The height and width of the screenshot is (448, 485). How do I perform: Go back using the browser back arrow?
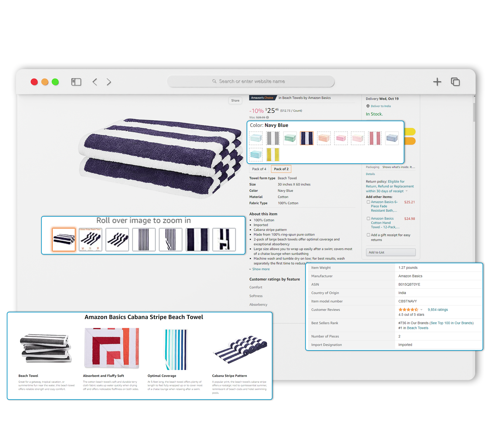tap(95, 82)
